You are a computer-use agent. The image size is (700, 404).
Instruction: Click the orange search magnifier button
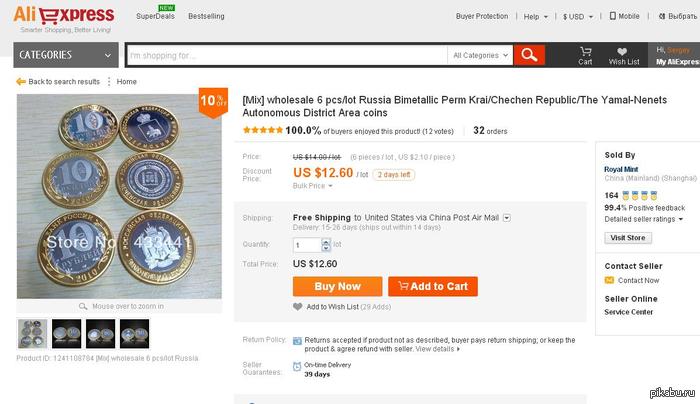[x=530, y=55]
